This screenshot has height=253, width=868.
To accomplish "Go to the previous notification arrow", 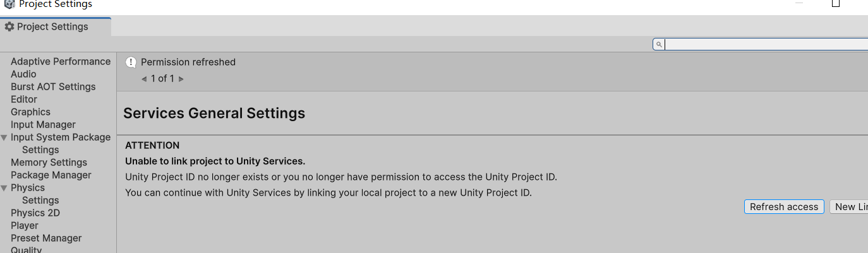I will click(x=144, y=79).
